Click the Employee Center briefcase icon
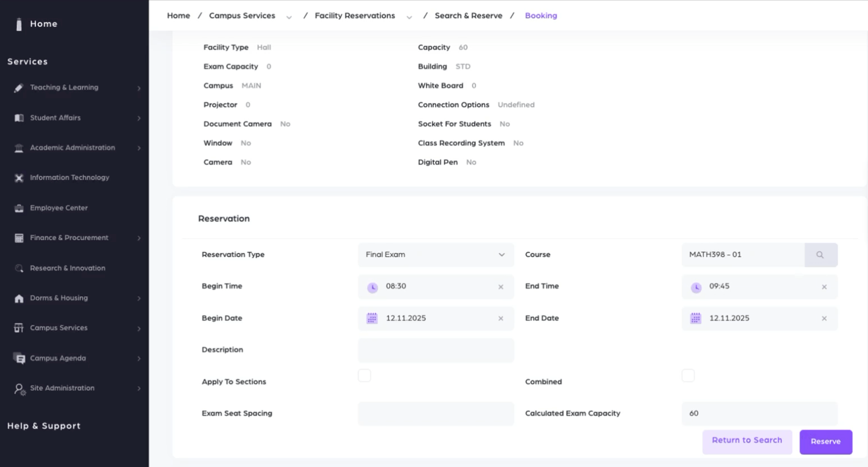The image size is (868, 467). (19, 208)
